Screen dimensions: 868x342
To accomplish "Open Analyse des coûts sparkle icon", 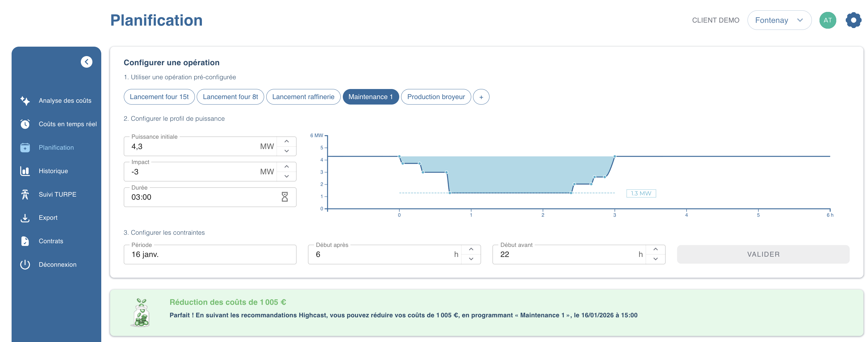I will tap(25, 101).
